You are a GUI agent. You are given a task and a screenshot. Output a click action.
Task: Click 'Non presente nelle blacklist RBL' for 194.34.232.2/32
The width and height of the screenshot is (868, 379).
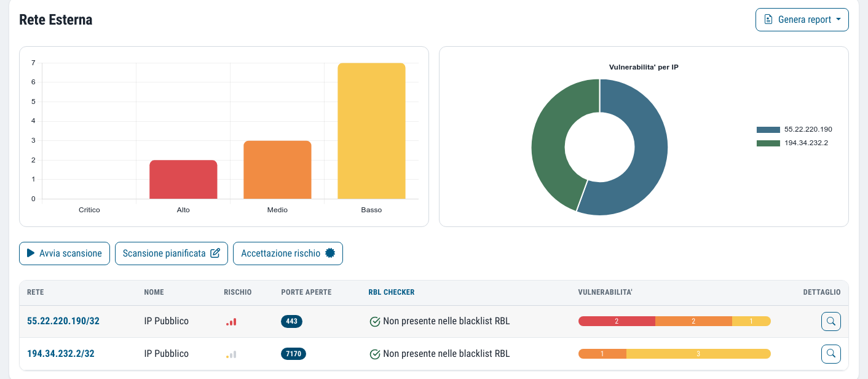446,354
